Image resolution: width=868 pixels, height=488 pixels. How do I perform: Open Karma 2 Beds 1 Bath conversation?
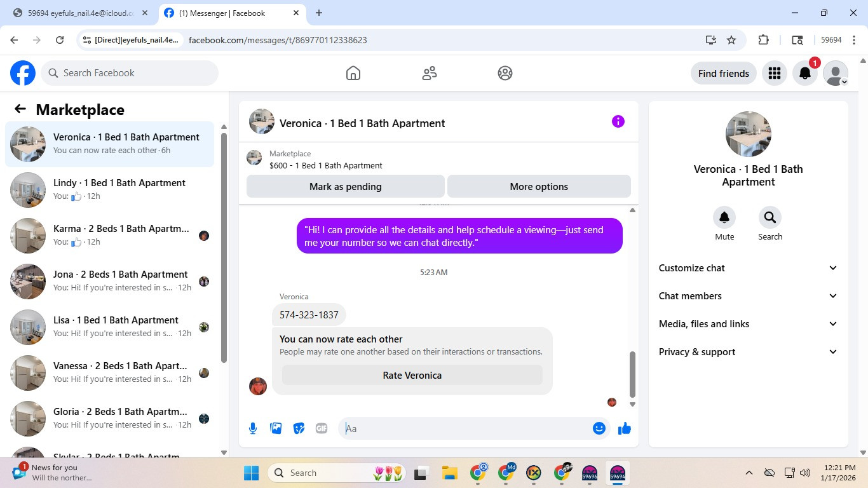110,236
